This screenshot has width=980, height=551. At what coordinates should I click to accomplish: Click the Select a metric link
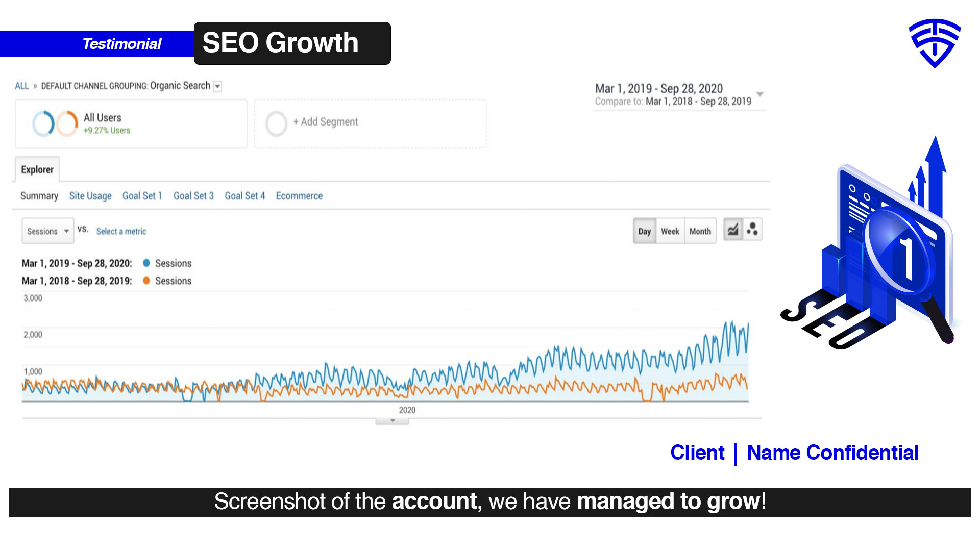[x=121, y=231]
